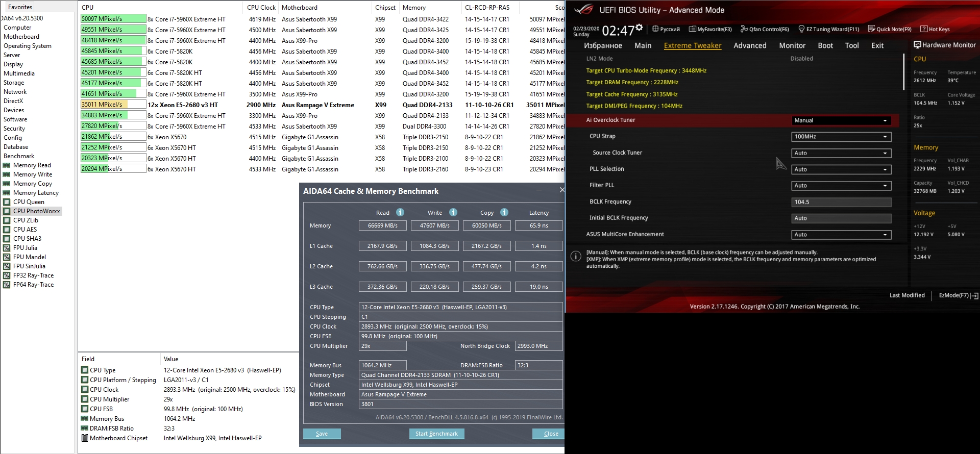The height and width of the screenshot is (454, 980).
Task: Open Last Modified in the BIOS
Action: [x=907, y=295]
